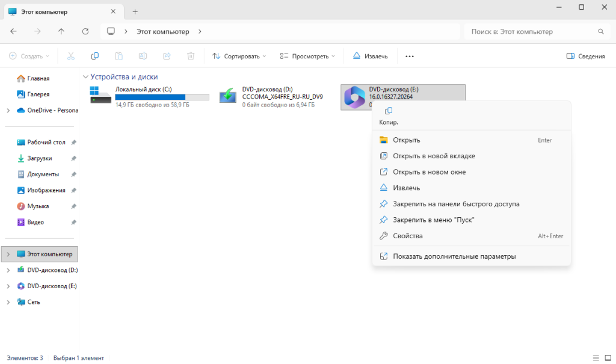This screenshot has height=364, width=616.
Task: Collapse the Устройства и диски group
Action: pos(85,77)
